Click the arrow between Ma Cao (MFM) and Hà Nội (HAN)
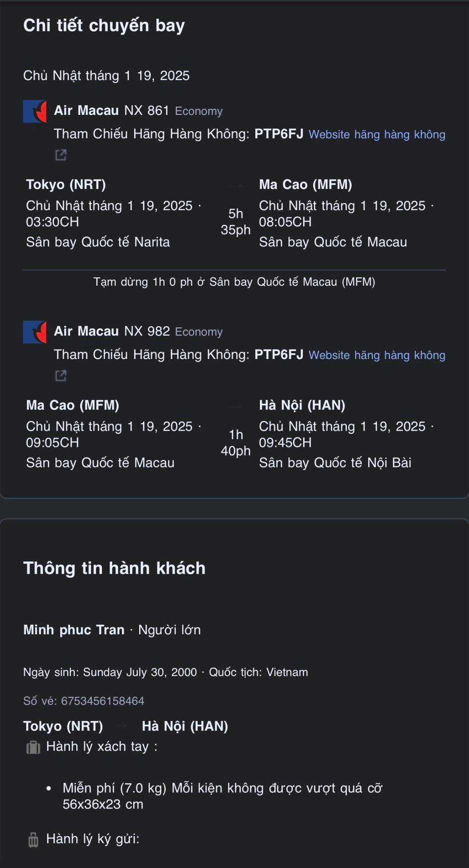Image resolution: width=469 pixels, height=868 pixels. point(236,406)
